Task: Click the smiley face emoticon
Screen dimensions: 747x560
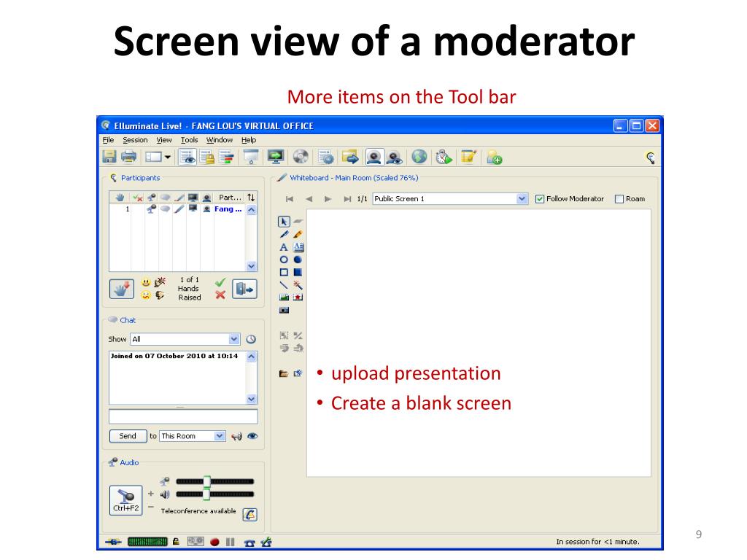Action: click(x=146, y=282)
